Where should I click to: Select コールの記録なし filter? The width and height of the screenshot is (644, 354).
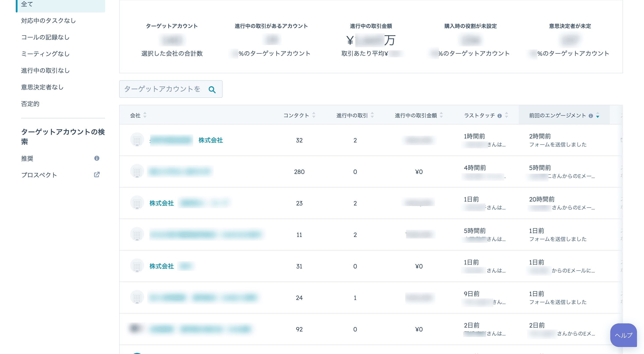(45, 37)
